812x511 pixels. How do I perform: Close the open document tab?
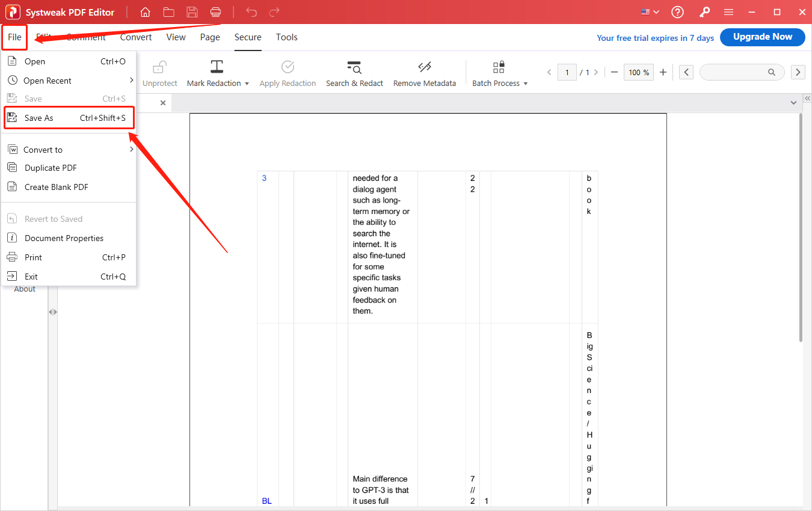pos(163,103)
